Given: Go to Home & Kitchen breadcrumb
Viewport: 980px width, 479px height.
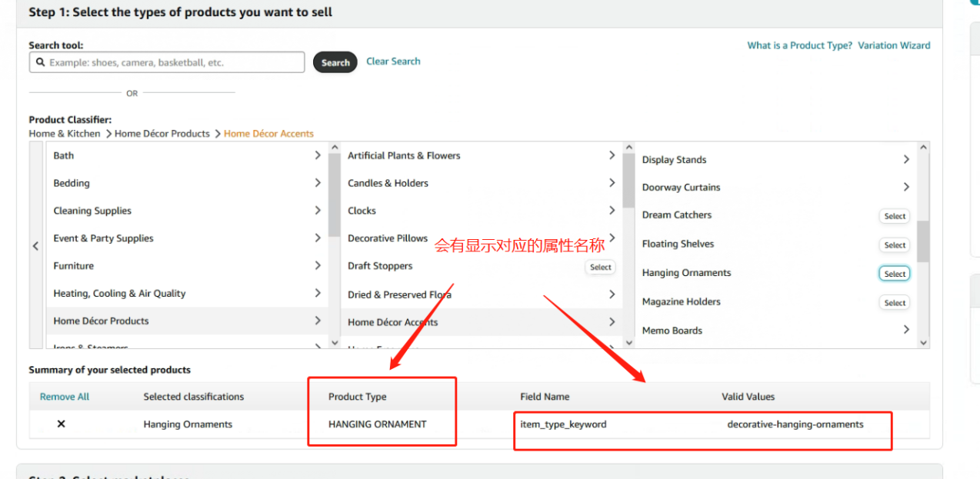Looking at the screenshot, I should pos(65,134).
